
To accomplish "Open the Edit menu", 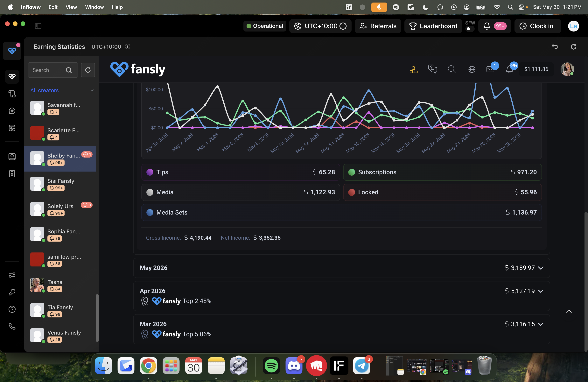I will pyautogui.click(x=53, y=7).
